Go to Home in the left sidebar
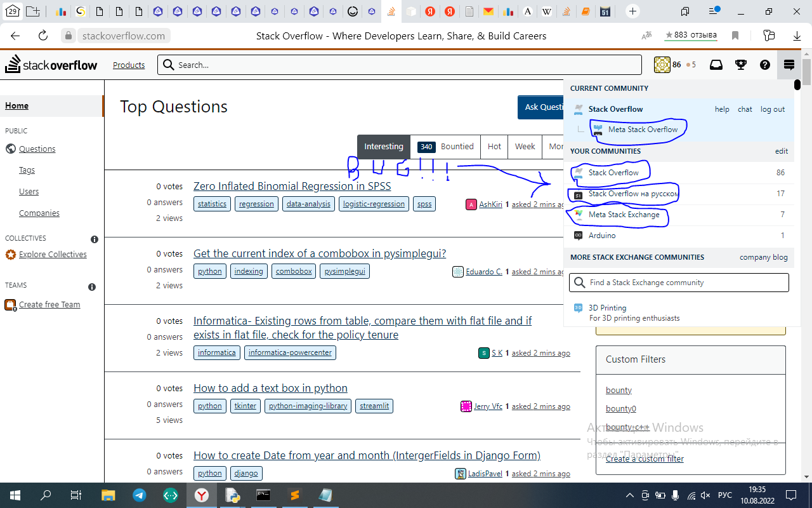Screen dimensions: 812x508 click(52, 106)
